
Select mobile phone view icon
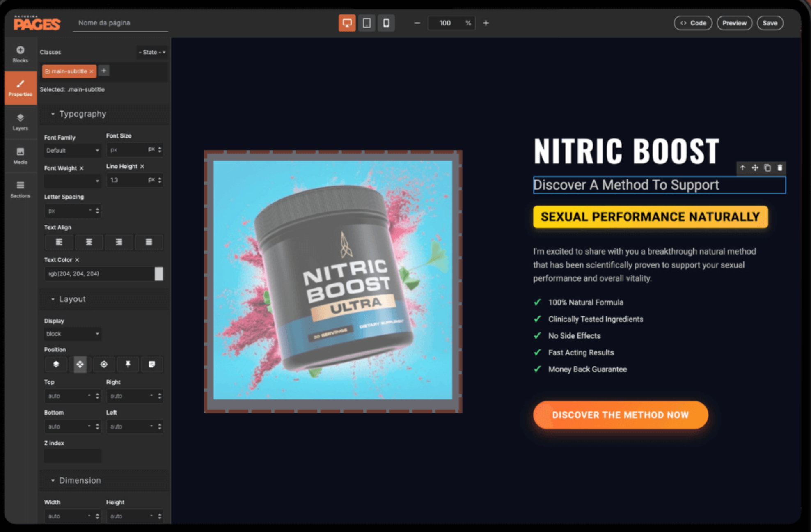386,23
